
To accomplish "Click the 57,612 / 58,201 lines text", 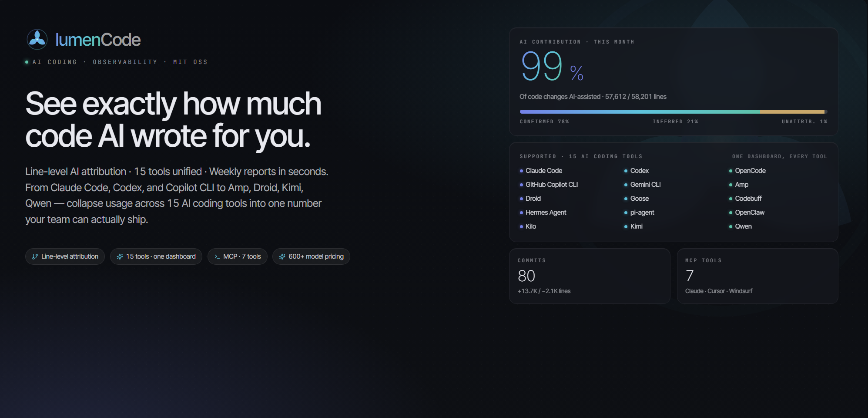I will (636, 97).
